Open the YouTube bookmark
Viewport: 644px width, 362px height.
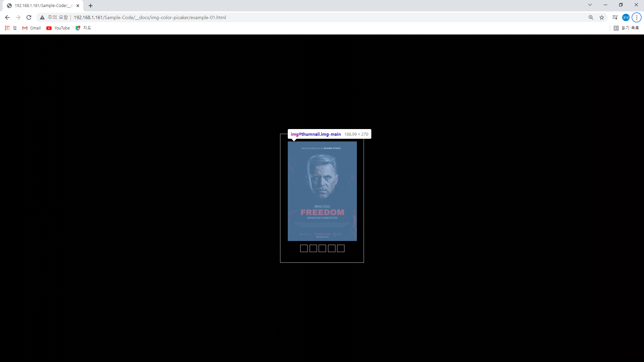[x=58, y=28]
